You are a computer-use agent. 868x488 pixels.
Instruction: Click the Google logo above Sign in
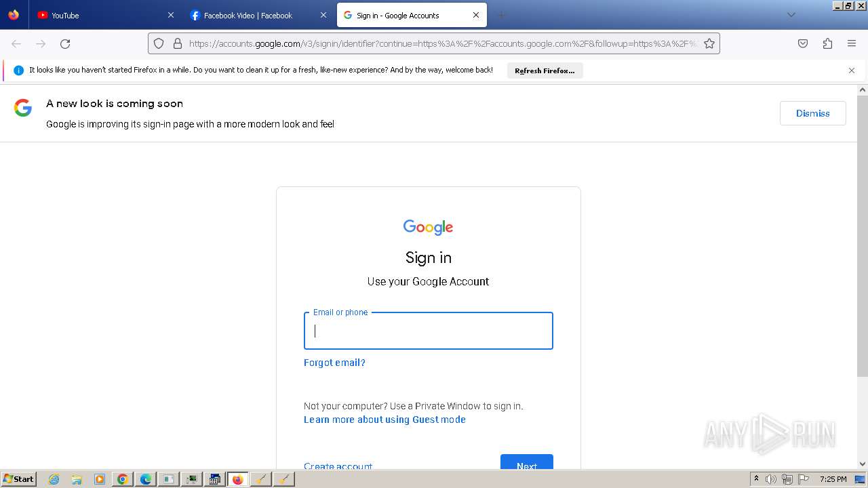coord(428,227)
